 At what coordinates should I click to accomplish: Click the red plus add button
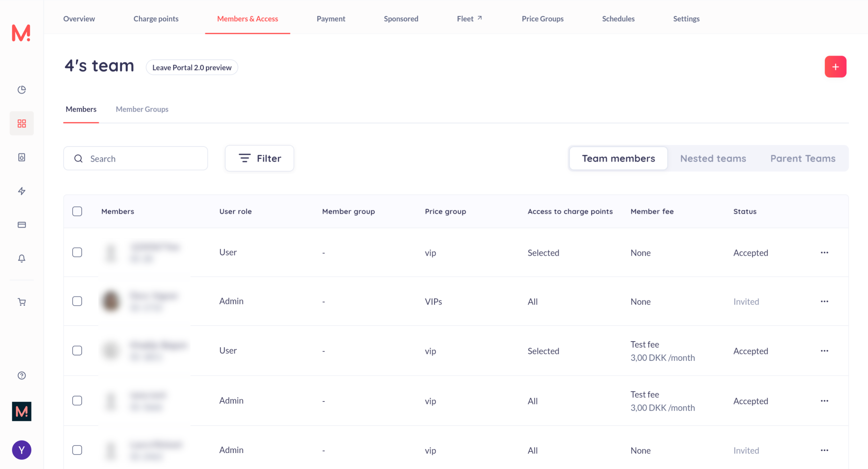(835, 67)
